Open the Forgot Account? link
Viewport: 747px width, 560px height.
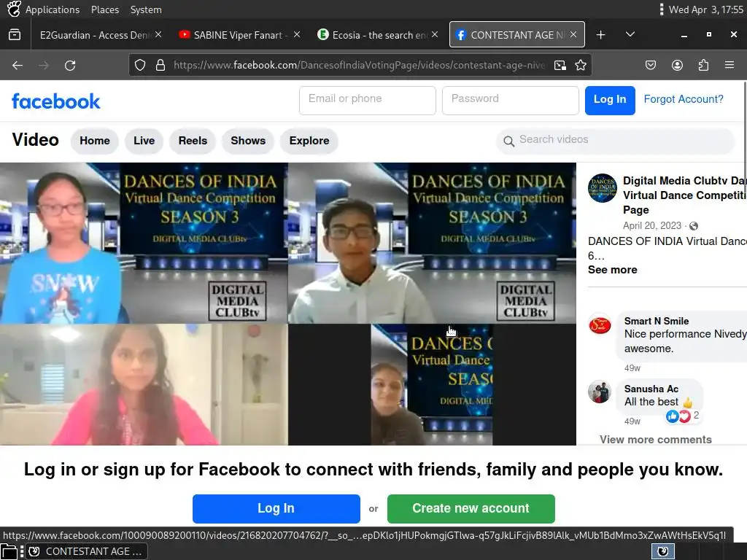(x=683, y=99)
